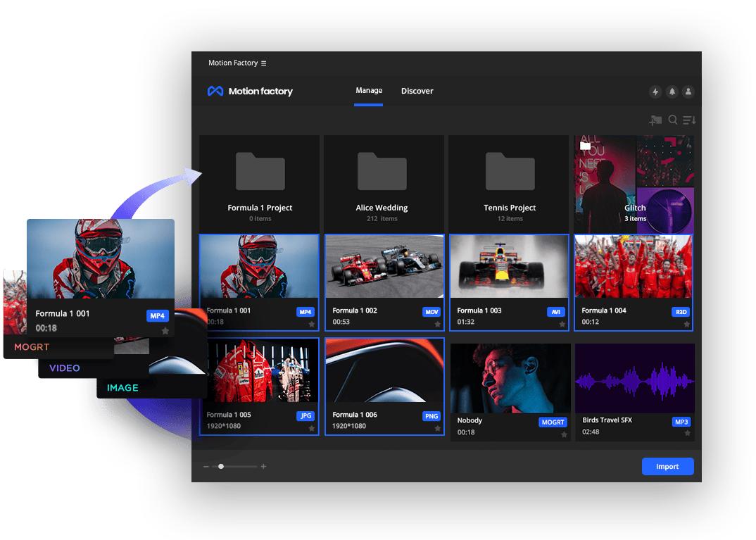The height and width of the screenshot is (540, 756).
Task: Click the Motion Factory title bar text
Action: click(x=233, y=63)
